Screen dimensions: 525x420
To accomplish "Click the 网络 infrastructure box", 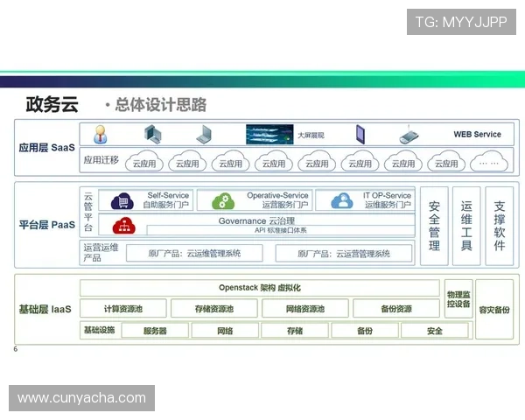I will click(x=225, y=331).
